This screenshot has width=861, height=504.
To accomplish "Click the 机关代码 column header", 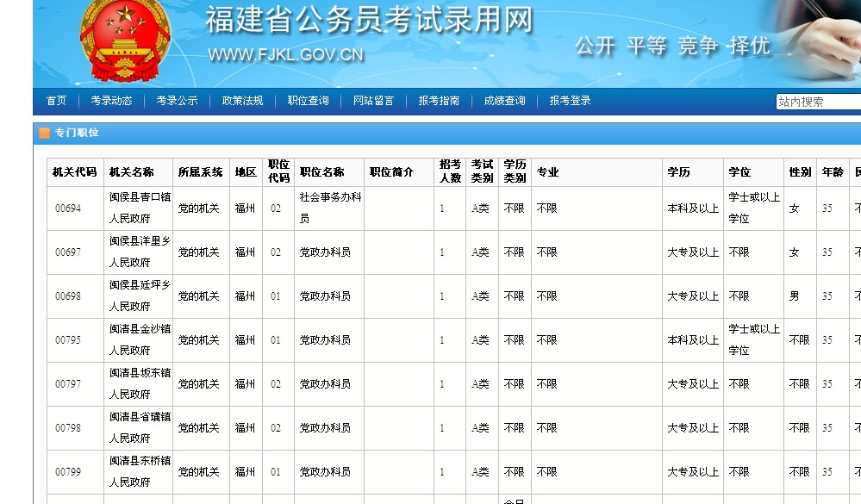I will point(74,171).
